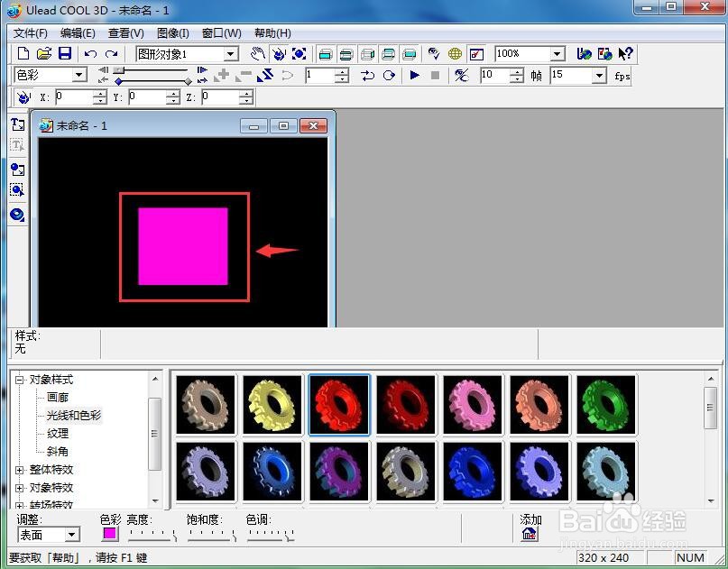Select 光线和色彩 in the style tree
728x569 pixels.
(x=73, y=415)
